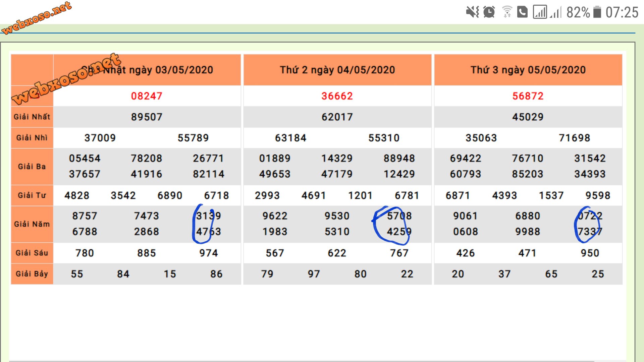
Task: Select second prize number 71698
Action: coord(575,138)
